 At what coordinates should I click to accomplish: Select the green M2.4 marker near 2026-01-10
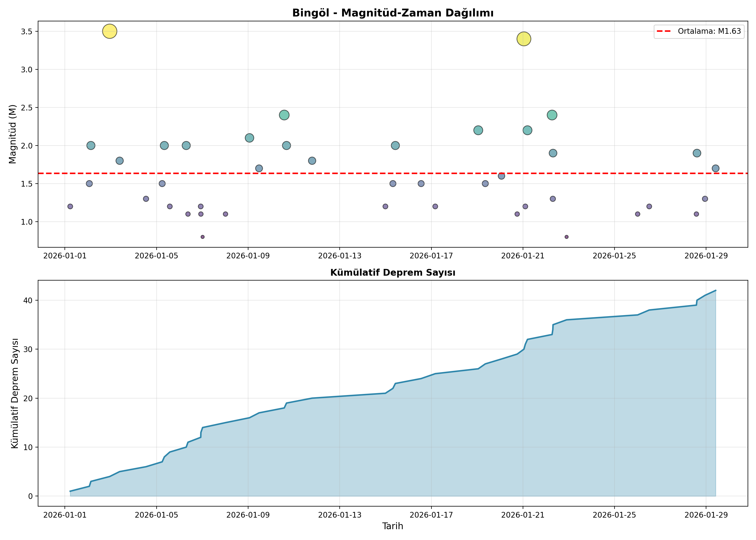point(284,115)
